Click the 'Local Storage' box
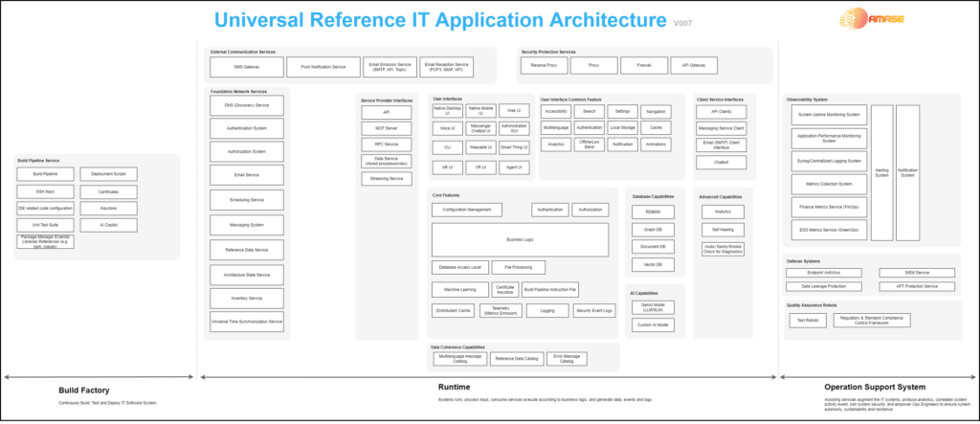The height and width of the screenshot is (424, 980). (x=622, y=127)
